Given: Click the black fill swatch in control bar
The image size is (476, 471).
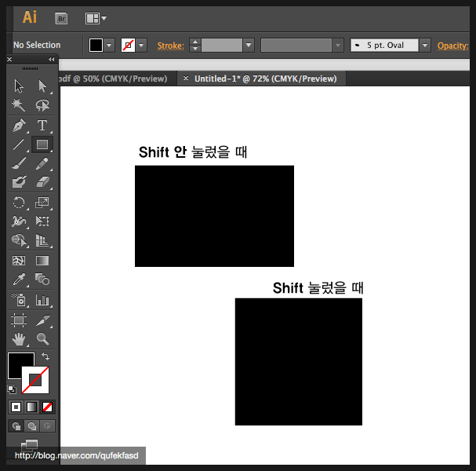Looking at the screenshot, I should pyautogui.click(x=96, y=46).
